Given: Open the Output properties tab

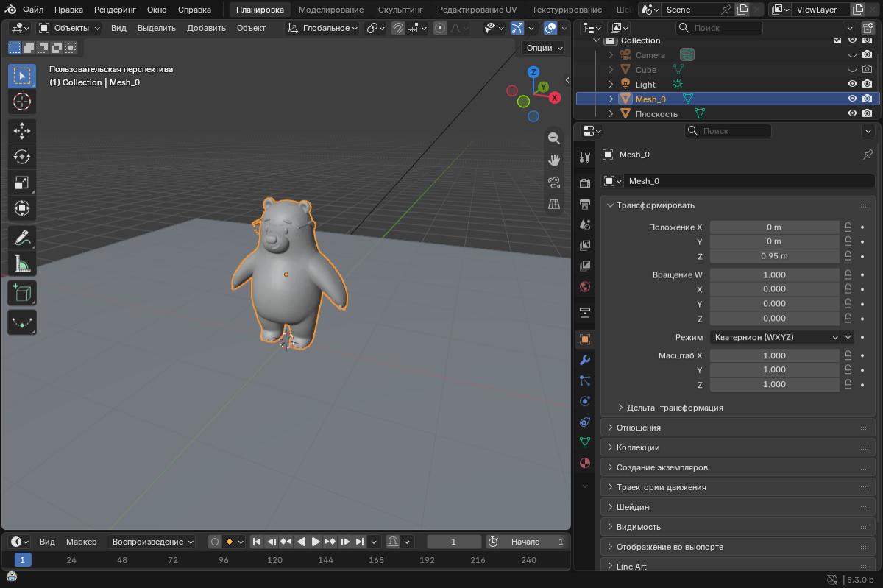Looking at the screenshot, I should (585, 204).
